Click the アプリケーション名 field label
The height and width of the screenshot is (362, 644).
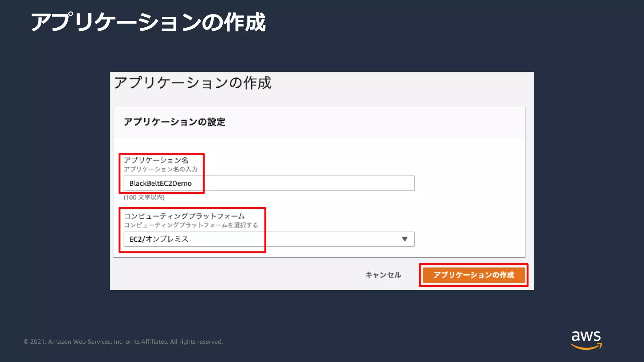click(156, 160)
